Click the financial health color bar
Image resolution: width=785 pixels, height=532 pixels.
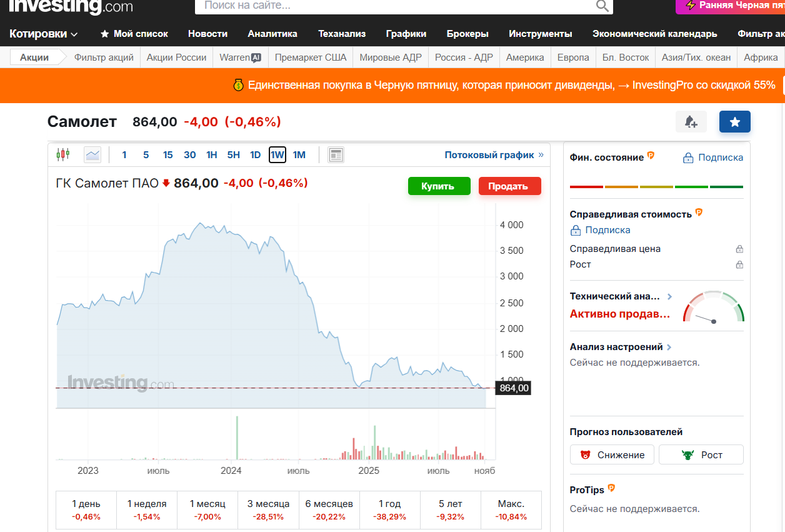(656, 187)
